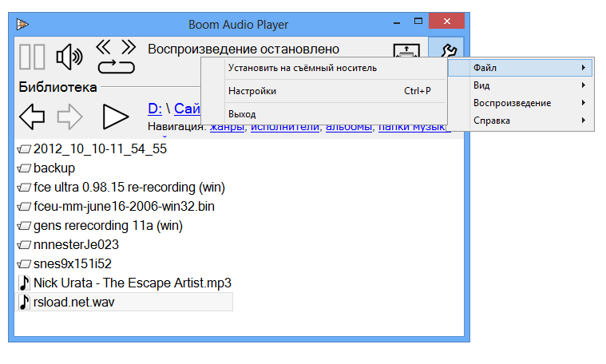Click folder icon beside 'fce ultra 0.98.15 re-recording (win)'
This screenshot has width=606, height=364.
point(24,188)
